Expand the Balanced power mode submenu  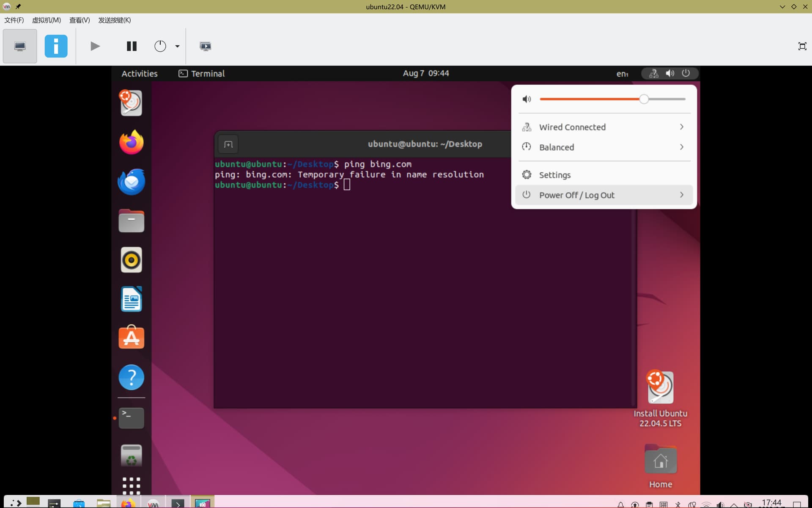pyautogui.click(x=604, y=147)
